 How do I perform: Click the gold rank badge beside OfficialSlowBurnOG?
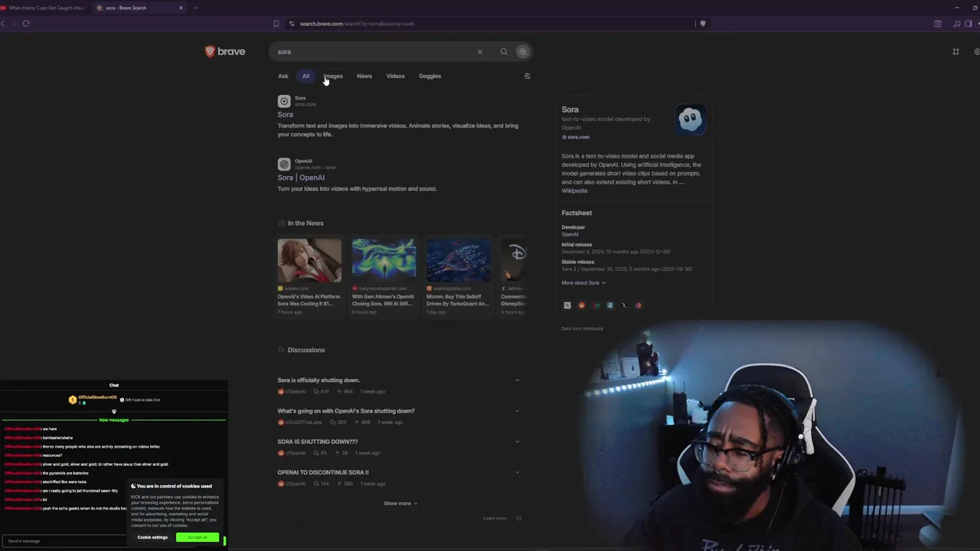(x=73, y=399)
